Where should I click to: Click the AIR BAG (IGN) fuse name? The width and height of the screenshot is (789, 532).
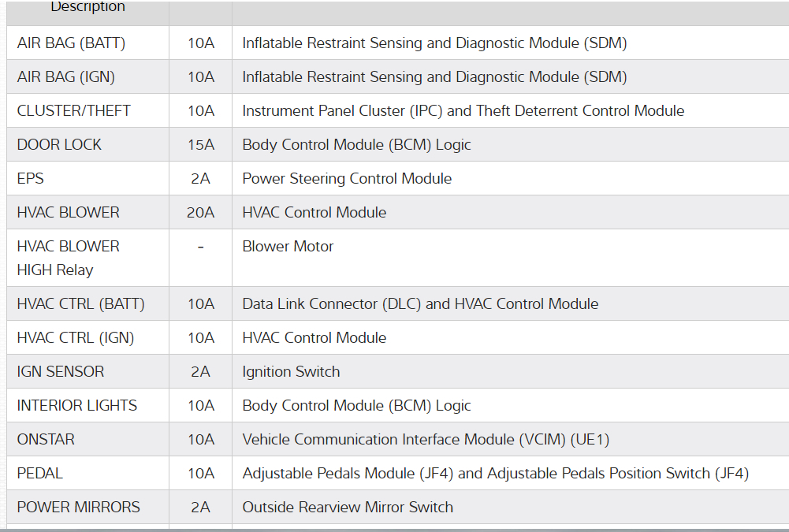point(66,77)
